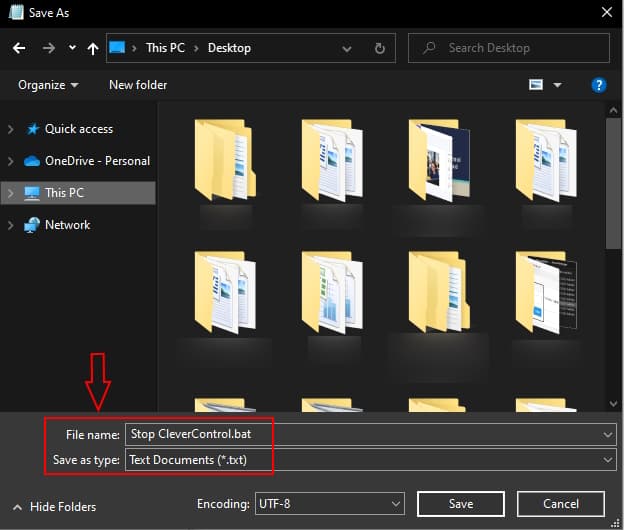
Task: Open the File name dropdown arrow
Action: pyautogui.click(x=607, y=435)
